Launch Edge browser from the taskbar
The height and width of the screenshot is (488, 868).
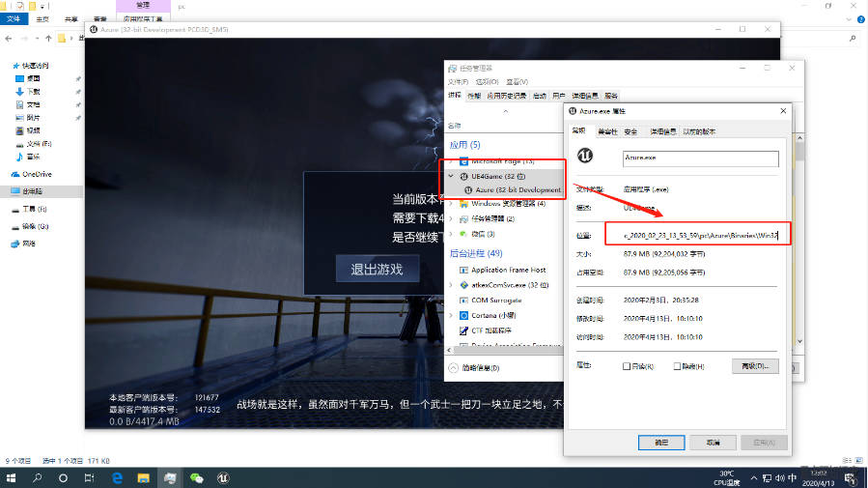[x=117, y=477]
